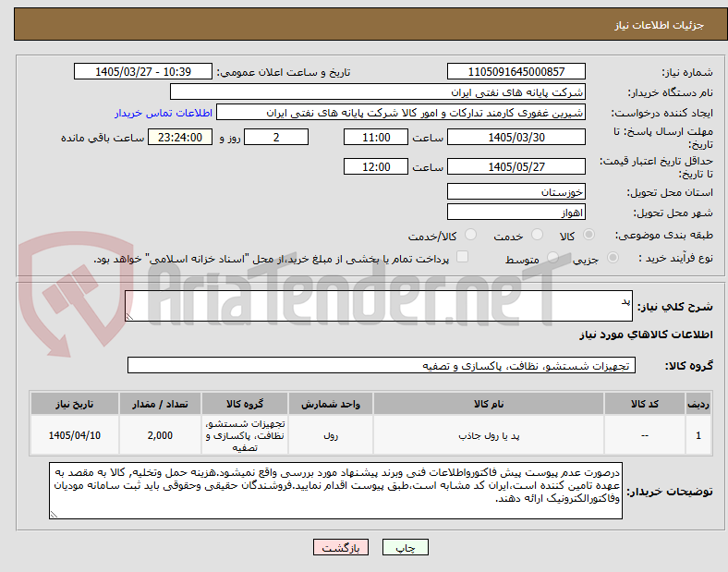Viewport: 728px width, 572px height.
Task: Click the deadline time field 11:00
Action: (376, 137)
